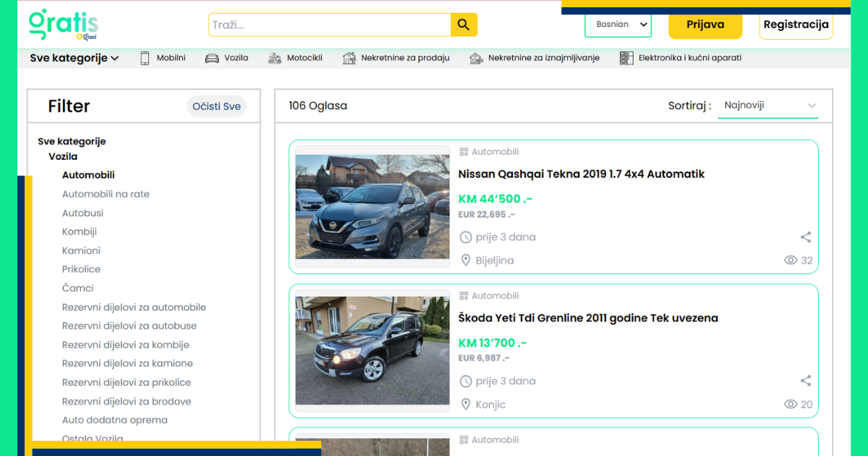The height and width of the screenshot is (456, 868).
Task: Open Nekretnine za iznajmljivanje category
Action: 544,58
